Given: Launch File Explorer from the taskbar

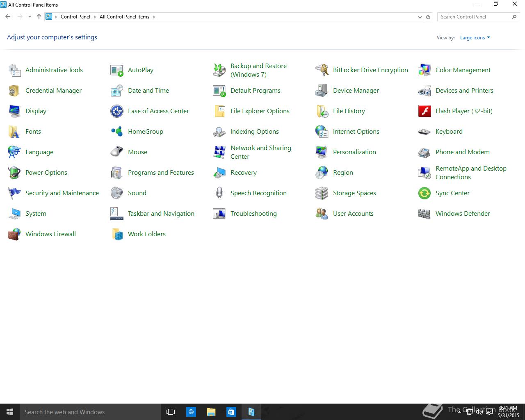Looking at the screenshot, I should pos(211,412).
